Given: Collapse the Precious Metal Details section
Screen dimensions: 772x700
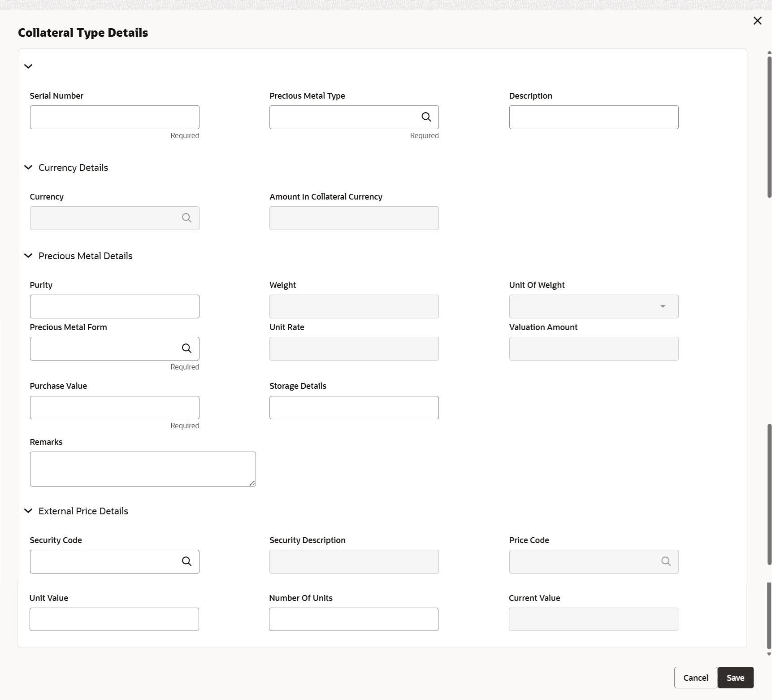Looking at the screenshot, I should [x=28, y=256].
